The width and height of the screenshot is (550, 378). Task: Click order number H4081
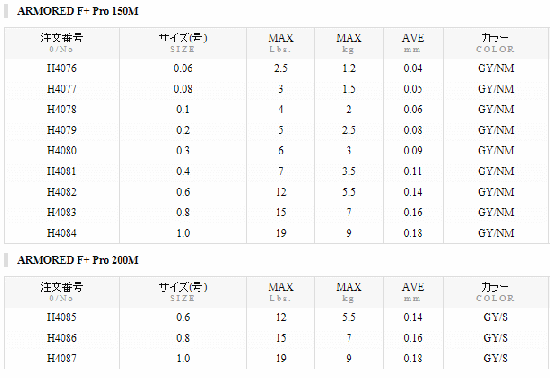coord(62,171)
